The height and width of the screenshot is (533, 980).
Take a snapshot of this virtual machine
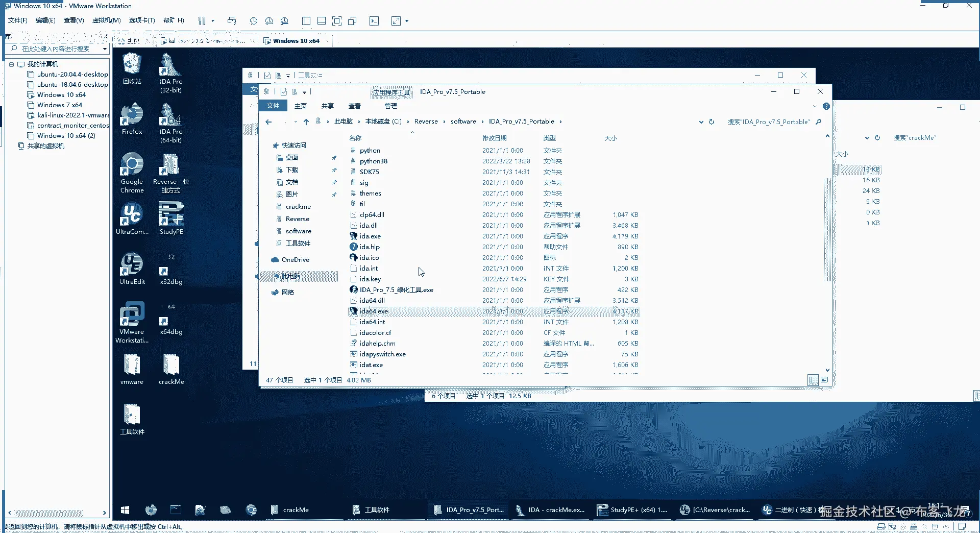point(254,21)
